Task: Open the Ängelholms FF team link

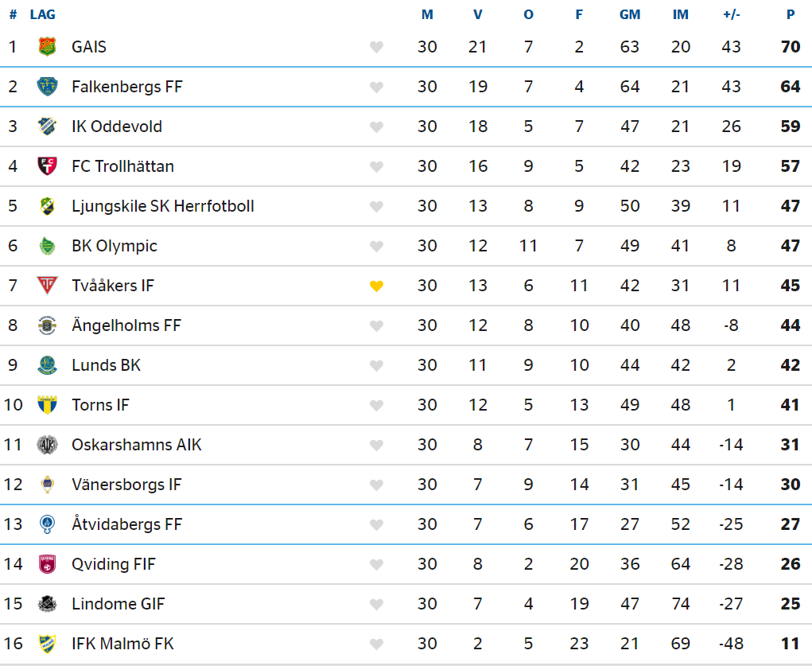Action: pos(126,325)
